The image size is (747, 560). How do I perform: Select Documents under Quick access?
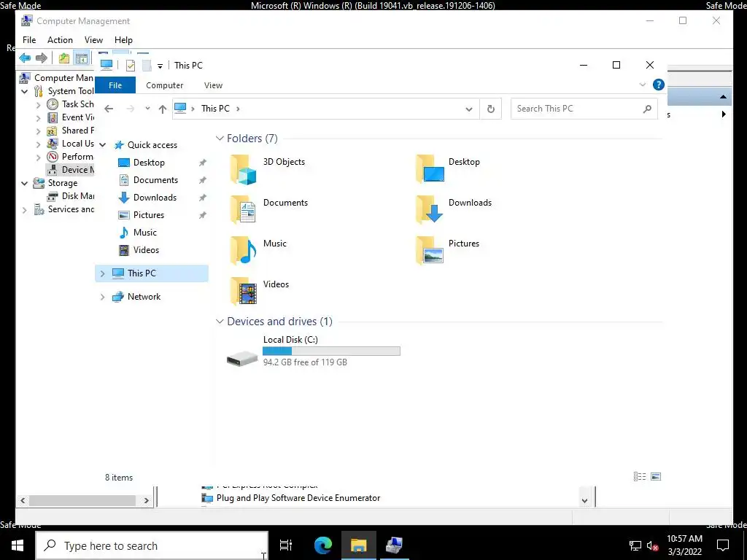pyautogui.click(x=155, y=180)
